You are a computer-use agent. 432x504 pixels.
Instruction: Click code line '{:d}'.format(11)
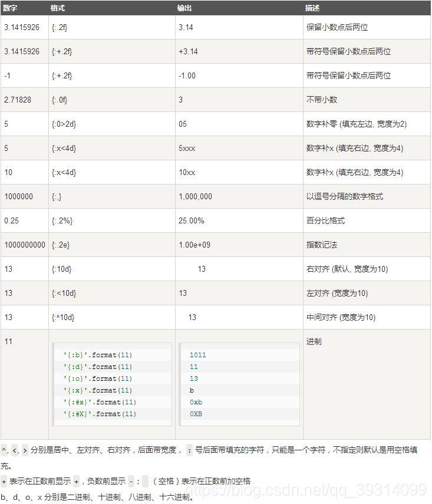pos(98,367)
